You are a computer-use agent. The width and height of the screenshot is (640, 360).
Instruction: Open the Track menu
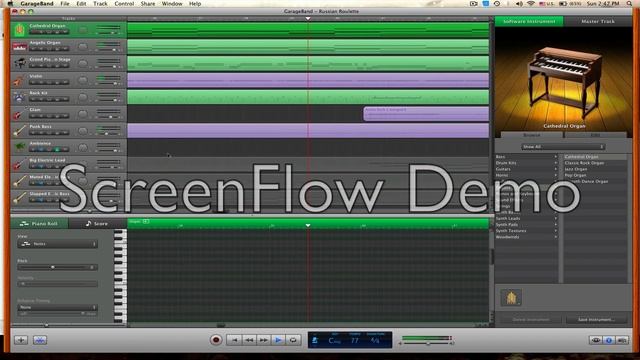pos(100,4)
